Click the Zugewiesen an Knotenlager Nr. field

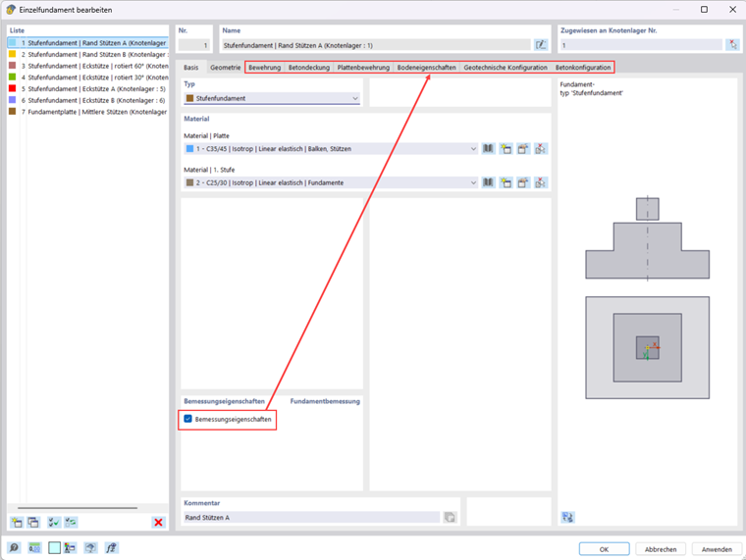(641, 46)
